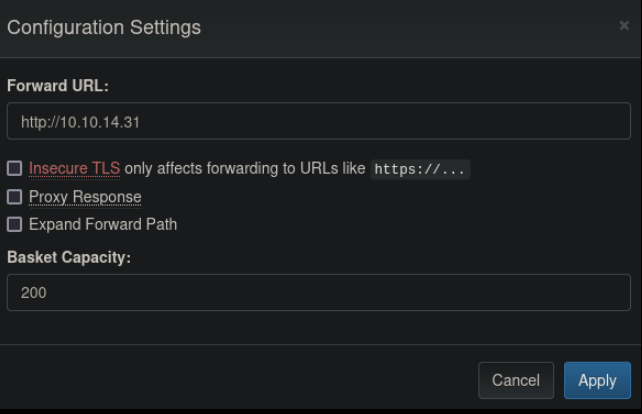The height and width of the screenshot is (414, 642).
Task: Click the Insecure TLS underlined label
Action: [74, 169]
